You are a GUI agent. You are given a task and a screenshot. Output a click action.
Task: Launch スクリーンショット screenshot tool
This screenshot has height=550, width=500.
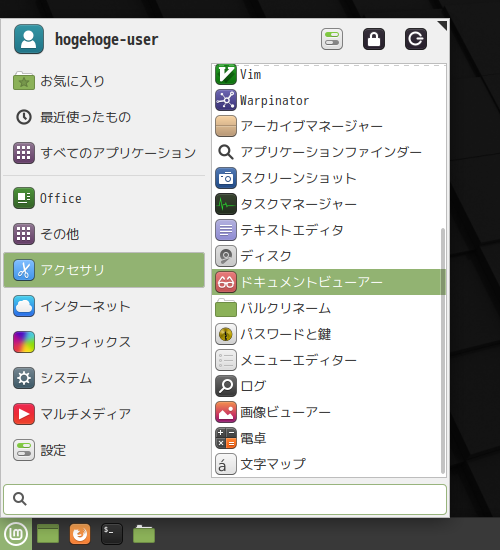click(x=328, y=178)
